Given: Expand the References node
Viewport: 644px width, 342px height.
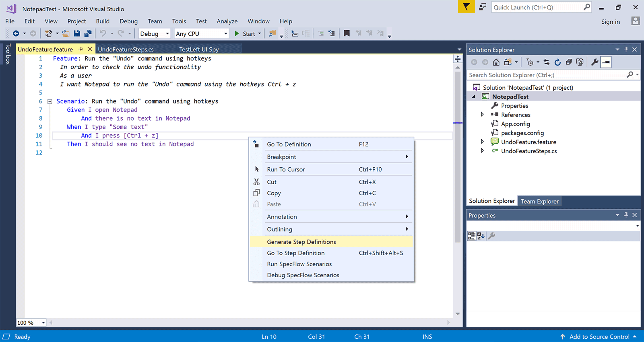Looking at the screenshot, I should point(482,115).
